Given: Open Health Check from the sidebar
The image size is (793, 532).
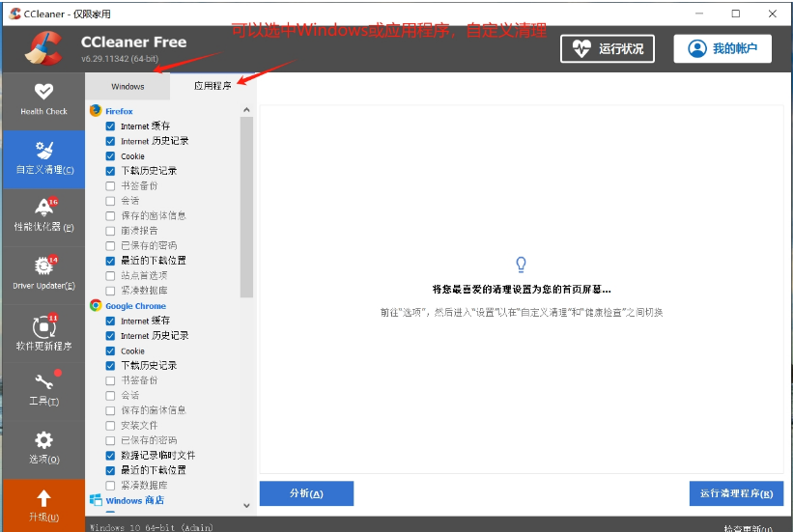Looking at the screenshot, I should click(43, 98).
